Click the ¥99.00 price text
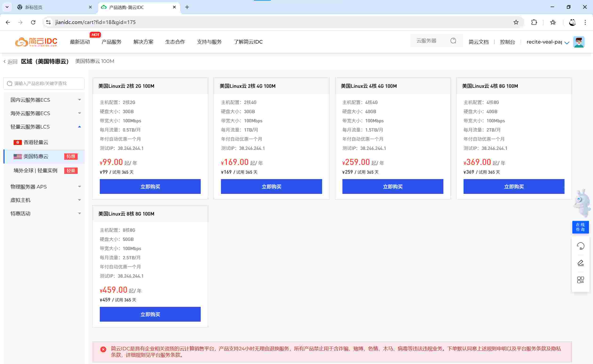 point(111,162)
